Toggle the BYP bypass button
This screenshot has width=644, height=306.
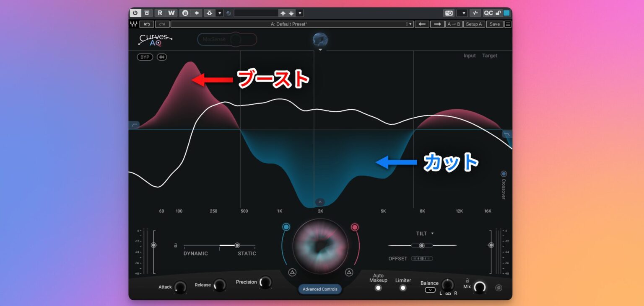point(145,57)
